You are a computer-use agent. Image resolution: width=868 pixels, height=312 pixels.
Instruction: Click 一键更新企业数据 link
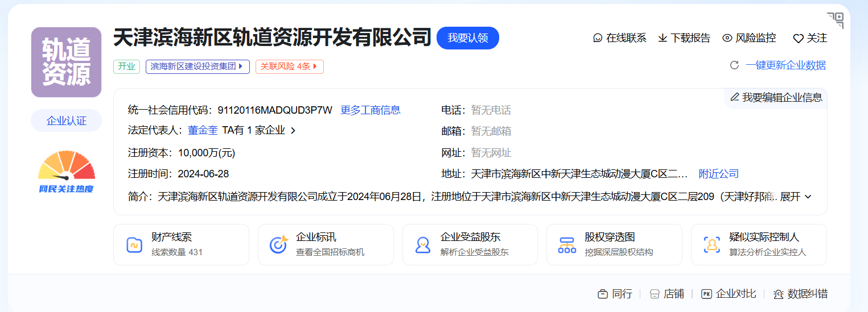pos(786,65)
